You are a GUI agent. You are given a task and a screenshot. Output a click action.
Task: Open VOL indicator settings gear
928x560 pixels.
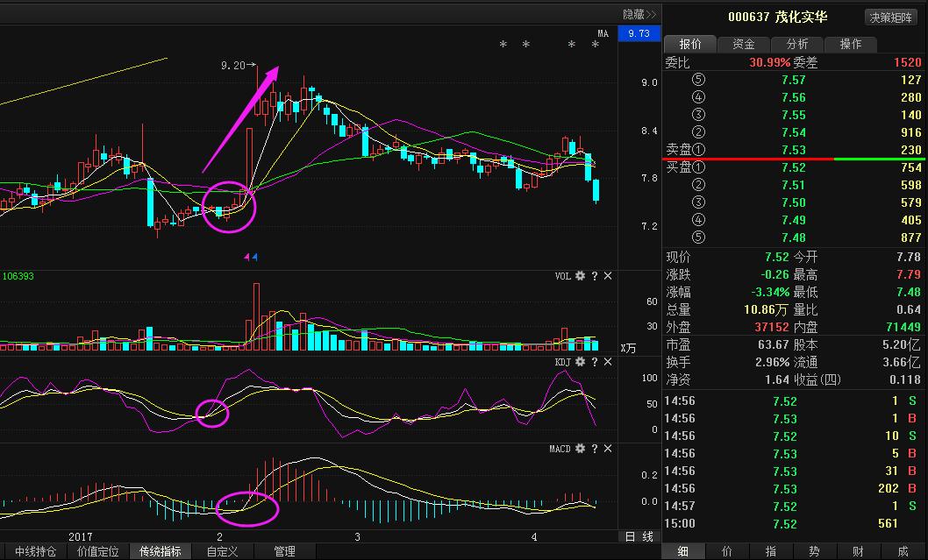point(580,276)
